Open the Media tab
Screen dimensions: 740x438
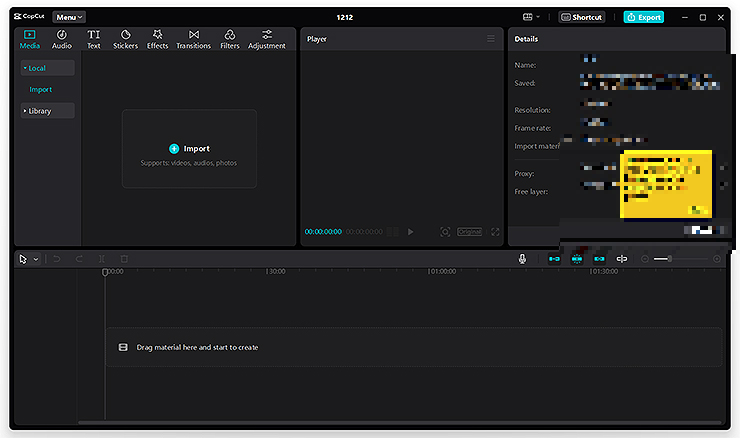pyautogui.click(x=30, y=40)
